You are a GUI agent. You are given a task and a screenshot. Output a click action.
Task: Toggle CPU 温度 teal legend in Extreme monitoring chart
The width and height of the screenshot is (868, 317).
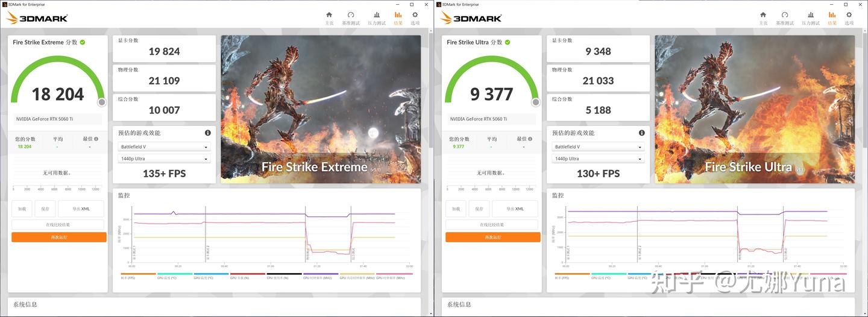(x=175, y=275)
